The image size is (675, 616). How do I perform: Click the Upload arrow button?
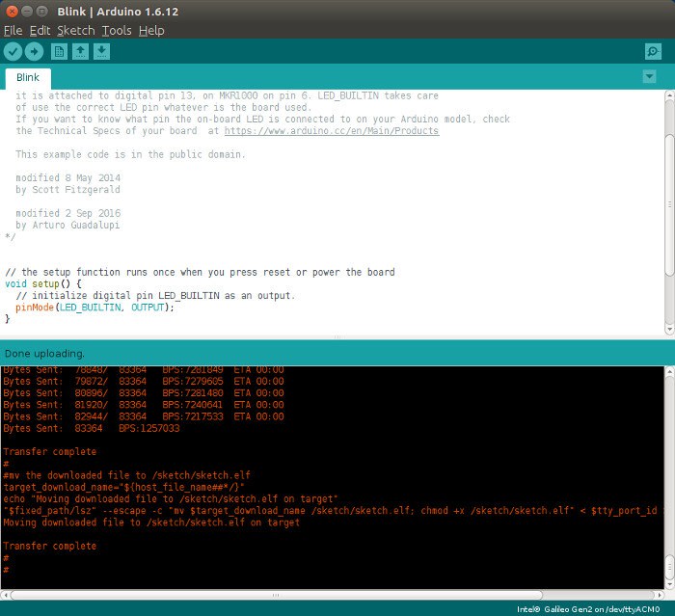(34, 52)
